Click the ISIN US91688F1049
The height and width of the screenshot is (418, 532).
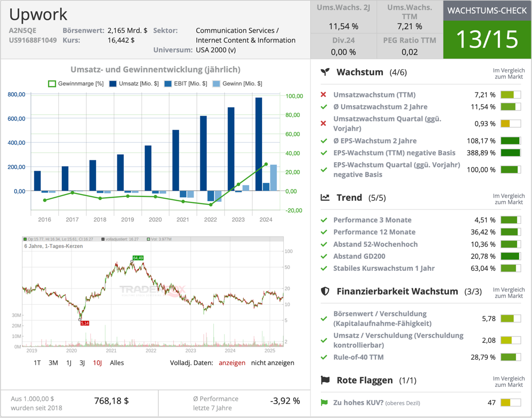(33, 40)
